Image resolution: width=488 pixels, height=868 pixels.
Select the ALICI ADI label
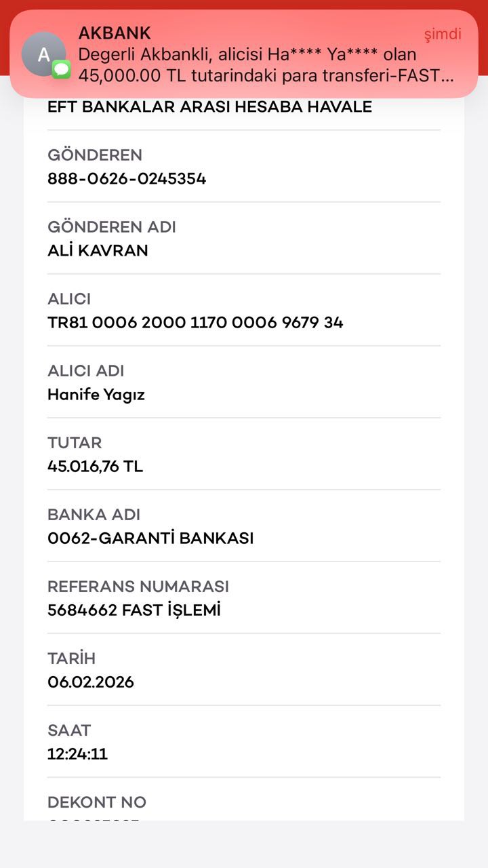[x=86, y=371]
